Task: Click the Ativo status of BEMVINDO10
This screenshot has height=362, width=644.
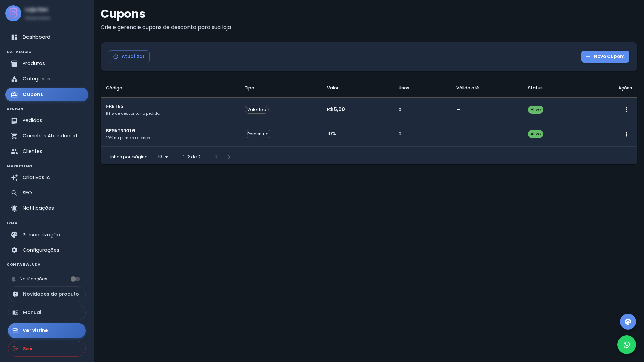Action: coord(536,134)
